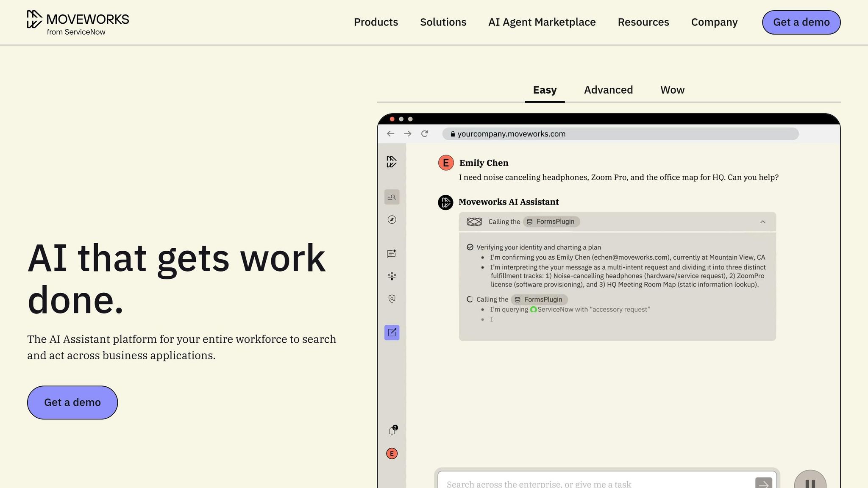Open the Resources navigation dropdown
The height and width of the screenshot is (488, 868).
coord(643,22)
